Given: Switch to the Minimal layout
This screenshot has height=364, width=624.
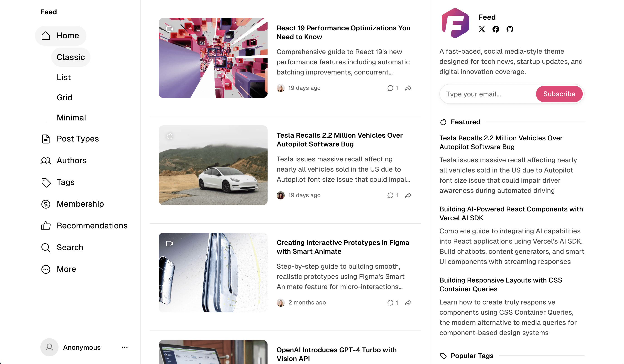Looking at the screenshot, I should 71,118.
